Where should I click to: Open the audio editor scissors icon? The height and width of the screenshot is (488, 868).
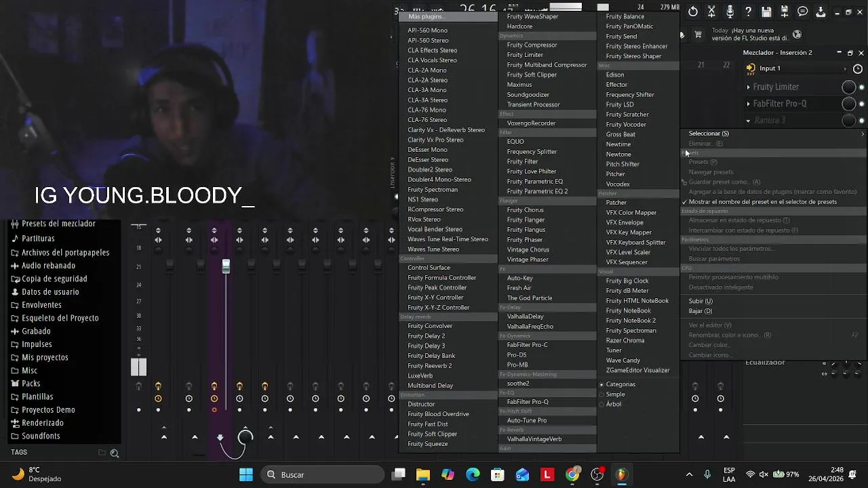click(711, 12)
